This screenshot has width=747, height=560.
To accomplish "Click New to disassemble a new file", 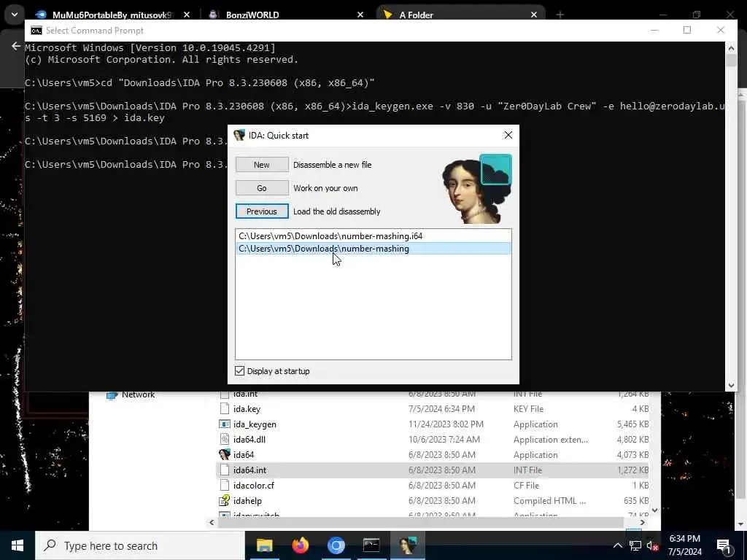I will (262, 164).
